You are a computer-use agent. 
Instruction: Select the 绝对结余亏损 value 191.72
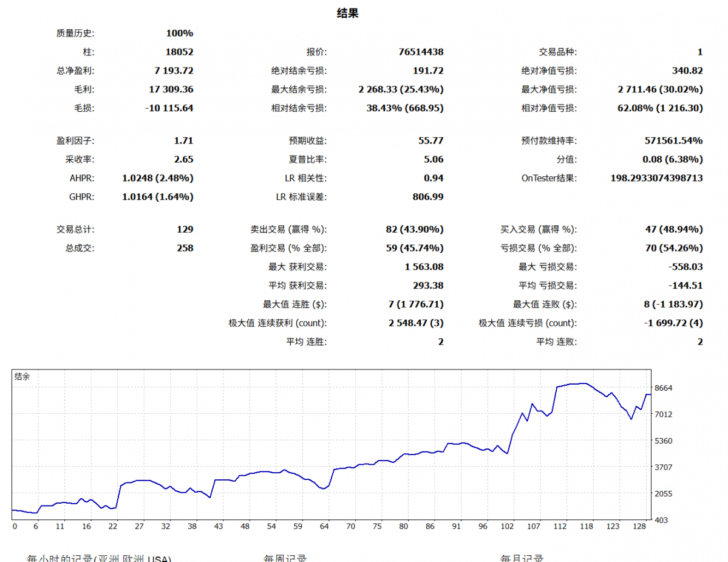pyautogui.click(x=428, y=70)
